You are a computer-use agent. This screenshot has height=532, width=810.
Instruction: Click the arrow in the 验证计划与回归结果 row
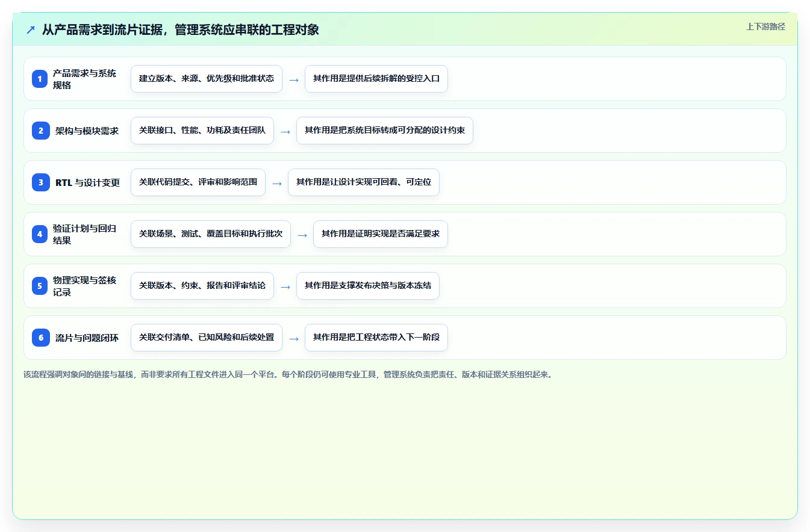(302, 235)
